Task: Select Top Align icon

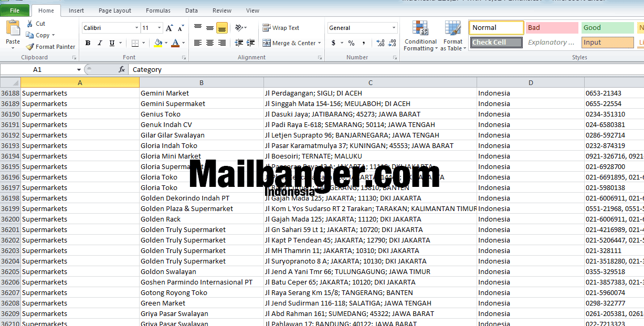Action: (x=198, y=28)
